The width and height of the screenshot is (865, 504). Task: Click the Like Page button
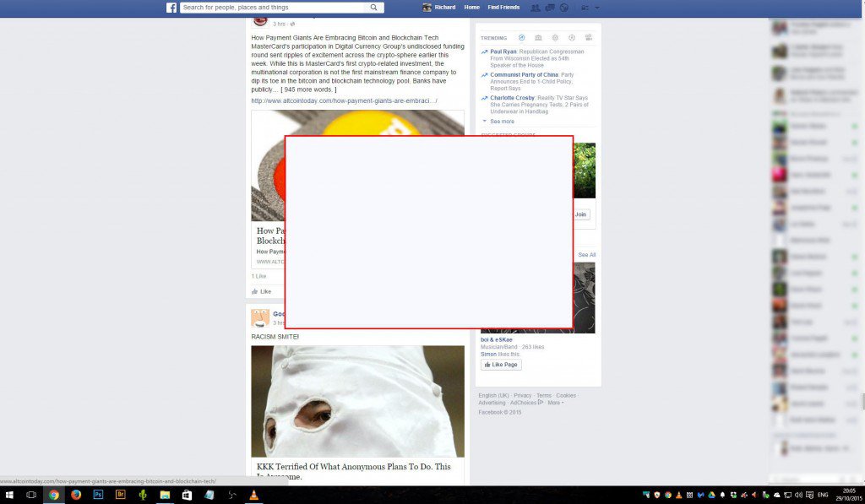pos(501,365)
